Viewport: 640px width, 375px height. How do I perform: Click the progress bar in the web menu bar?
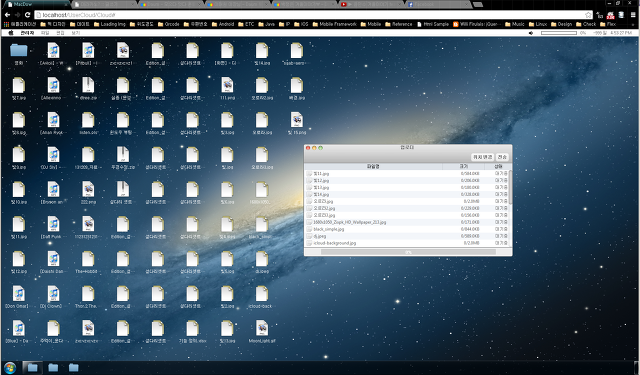[x=559, y=33]
